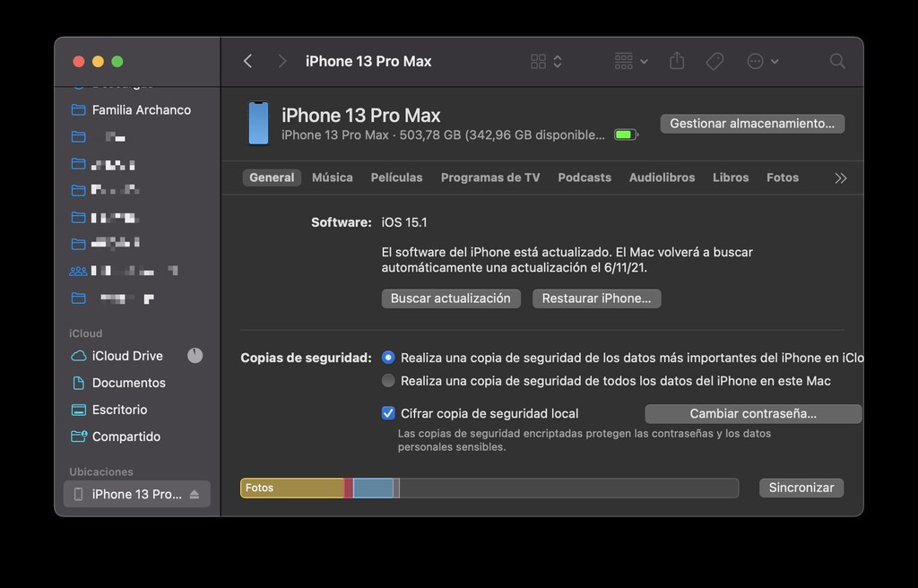Open Spotlight search in the Finder toolbar
918x588 pixels.
click(836, 61)
